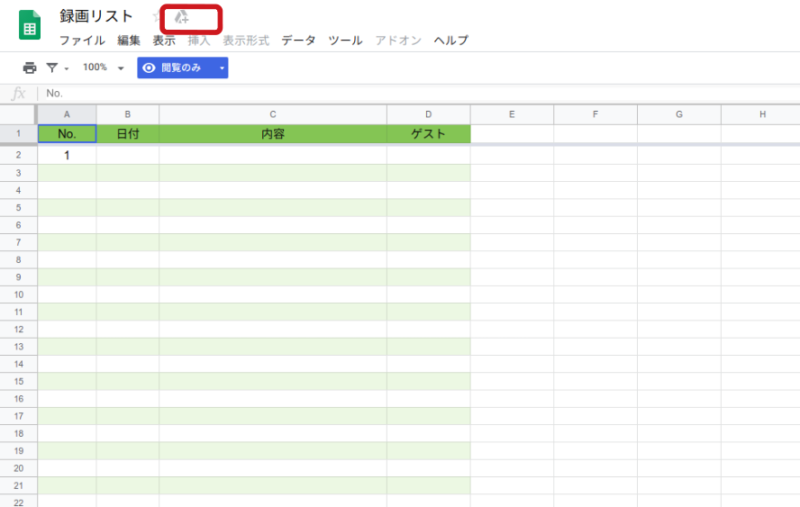Screen dimensions: 800x507
Task: Open the アドオン menu
Action: tap(398, 40)
